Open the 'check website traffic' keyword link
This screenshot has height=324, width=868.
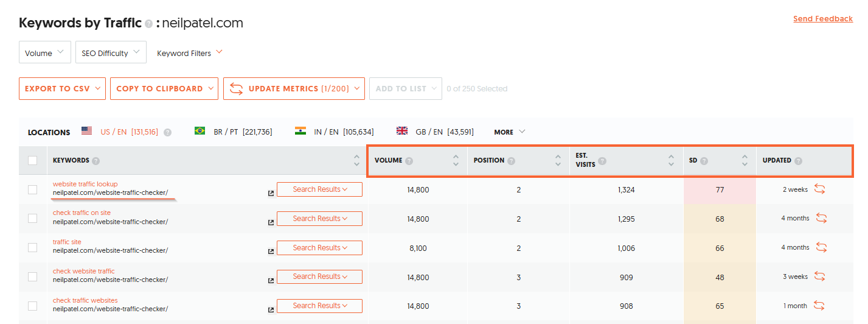83,271
